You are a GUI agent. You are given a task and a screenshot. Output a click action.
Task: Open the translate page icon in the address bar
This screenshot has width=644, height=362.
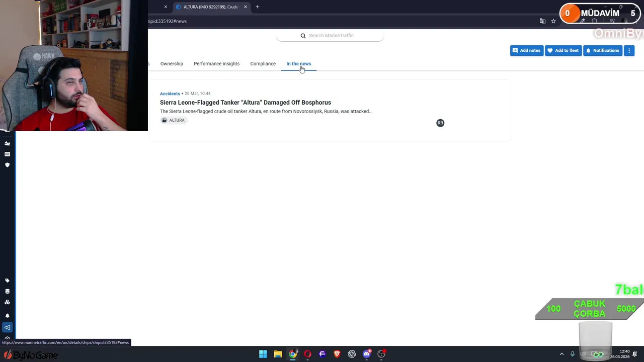pos(542,21)
